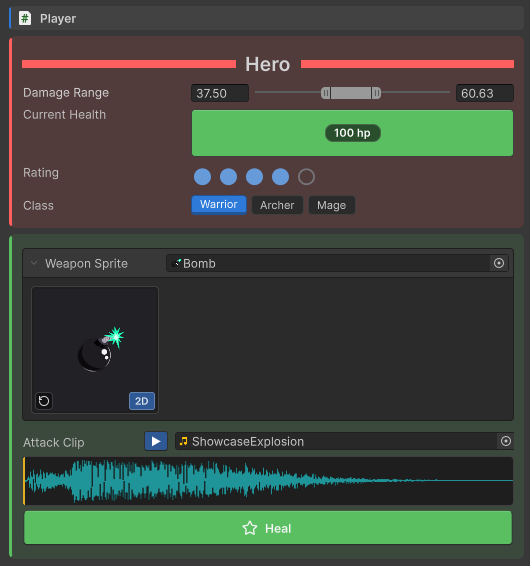Click the Class label
The image size is (530, 566).
pyautogui.click(x=38, y=205)
